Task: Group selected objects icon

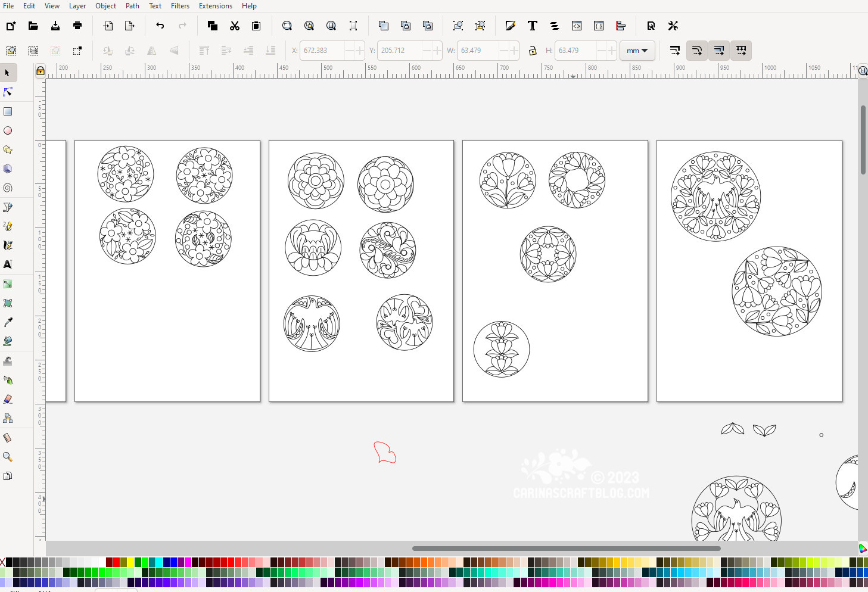Action: [x=458, y=26]
